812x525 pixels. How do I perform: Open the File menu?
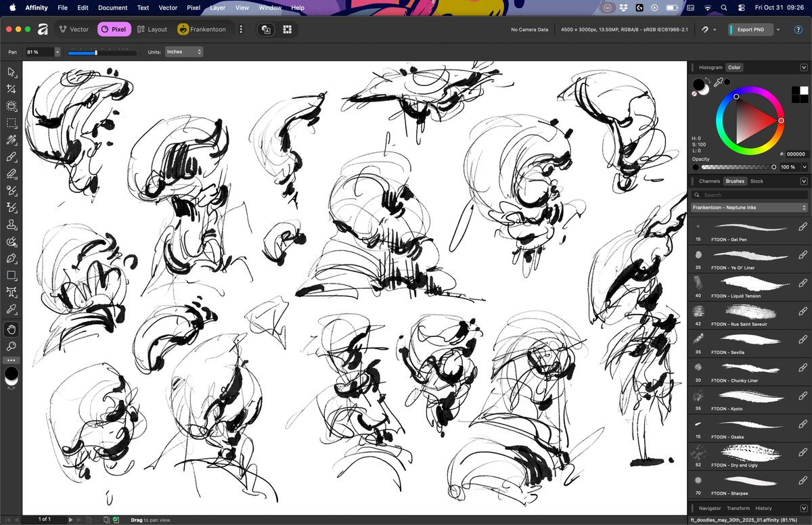tap(62, 7)
